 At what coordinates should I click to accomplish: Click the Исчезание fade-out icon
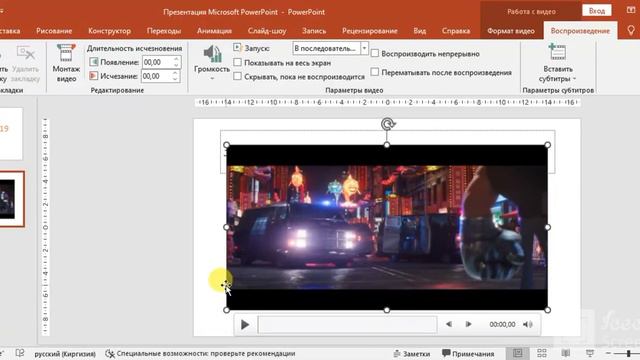pos(93,76)
